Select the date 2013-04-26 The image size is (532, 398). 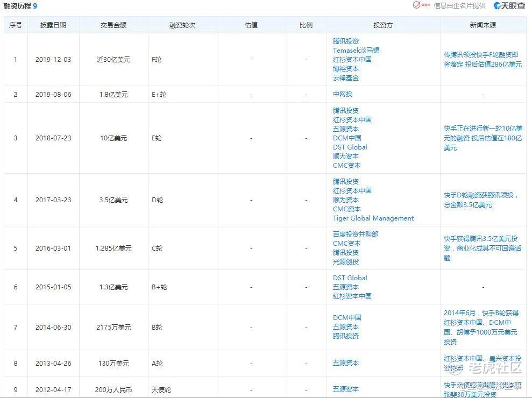[53, 364]
